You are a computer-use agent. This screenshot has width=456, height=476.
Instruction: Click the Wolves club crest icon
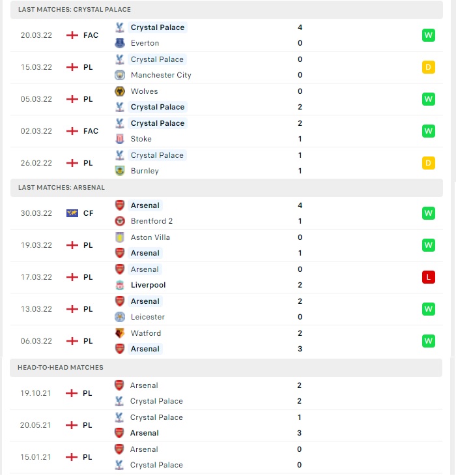pos(120,91)
